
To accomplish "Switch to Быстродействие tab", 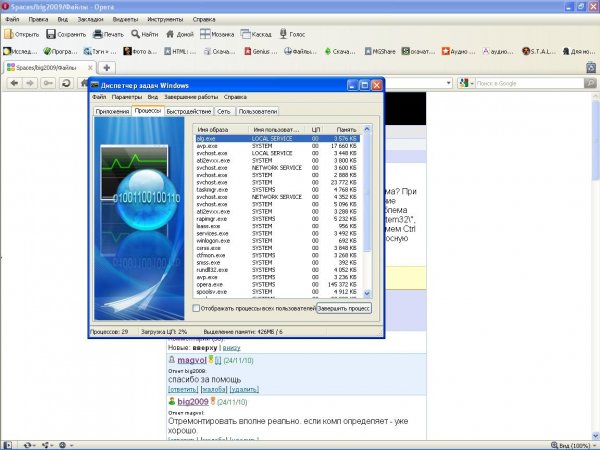I will [189, 111].
